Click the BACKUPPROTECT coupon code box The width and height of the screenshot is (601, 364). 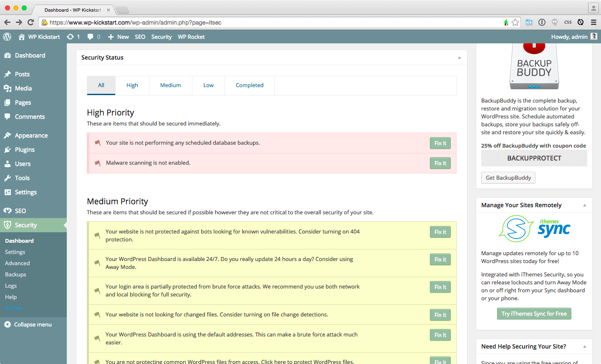click(x=534, y=158)
